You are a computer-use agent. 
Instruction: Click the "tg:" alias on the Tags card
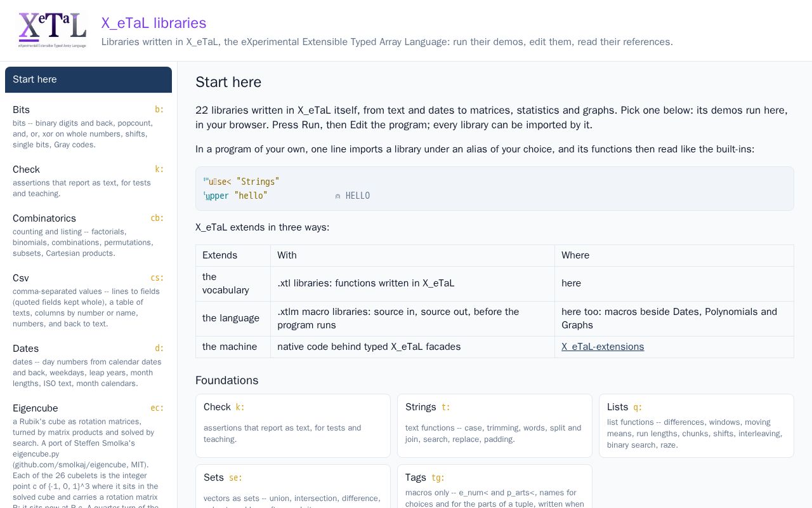coord(438,478)
